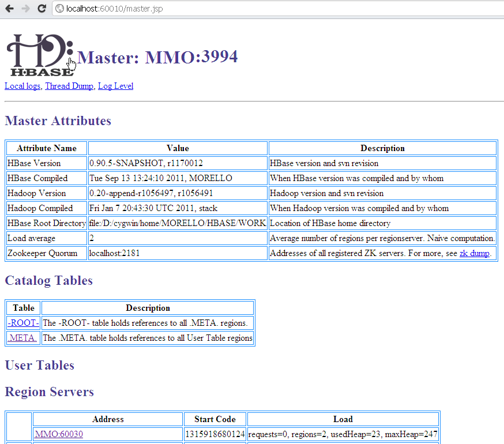Open the Thread Dump link
Screen dimensions: 504x444
(x=69, y=85)
